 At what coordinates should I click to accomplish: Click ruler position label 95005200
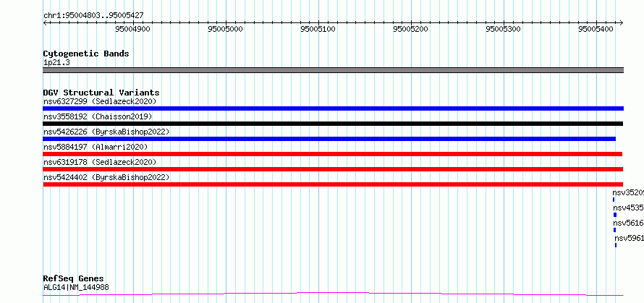(x=411, y=29)
